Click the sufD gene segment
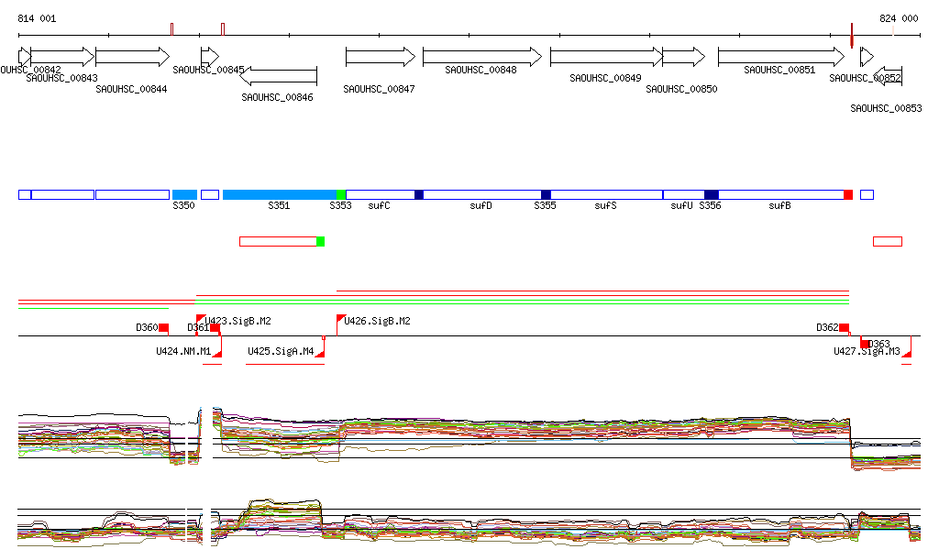 481,194
